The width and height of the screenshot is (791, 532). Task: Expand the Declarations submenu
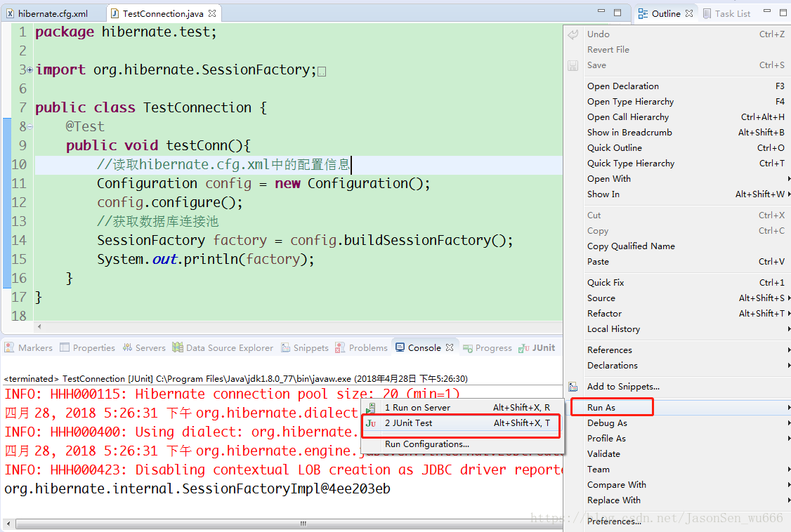[x=676, y=366]
